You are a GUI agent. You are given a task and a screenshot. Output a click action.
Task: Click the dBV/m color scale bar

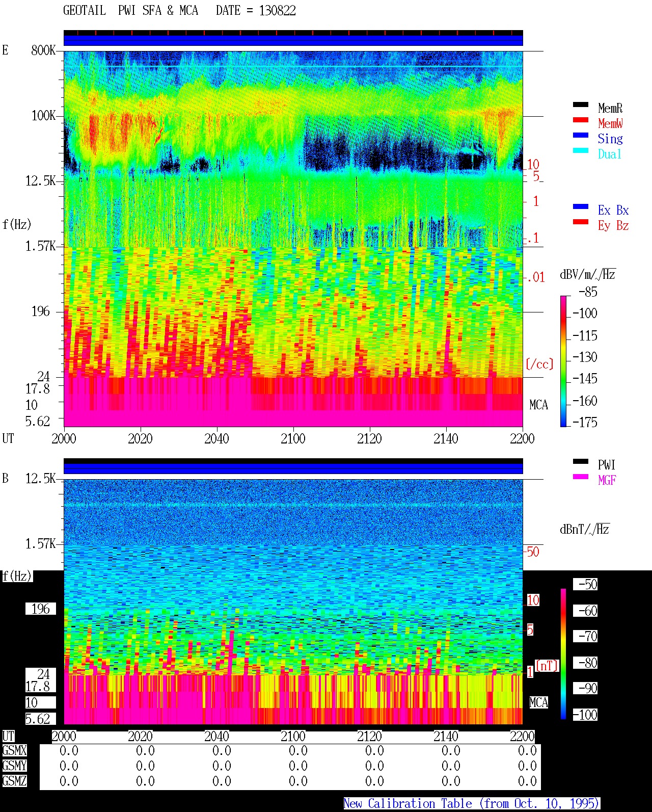click(563, 361)
